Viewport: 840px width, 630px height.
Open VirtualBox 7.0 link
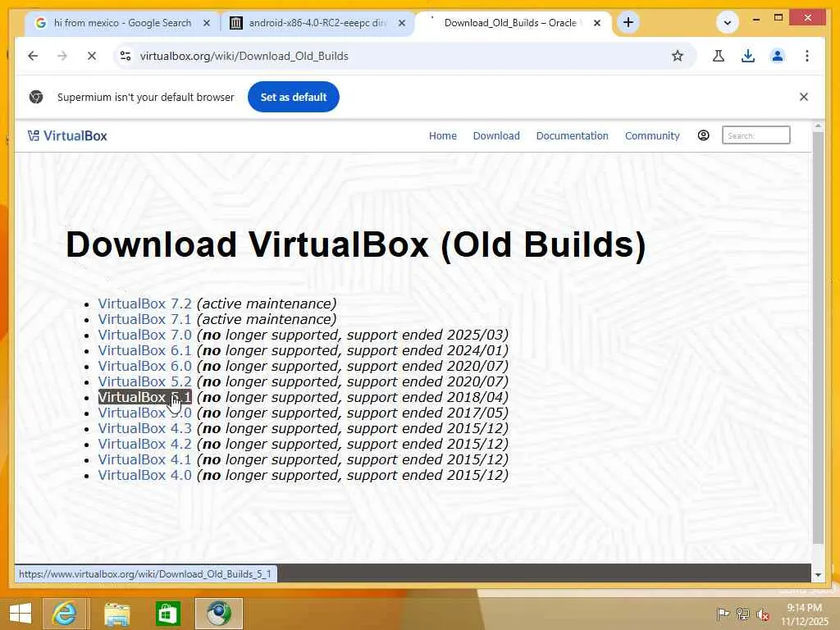(144, 335)
